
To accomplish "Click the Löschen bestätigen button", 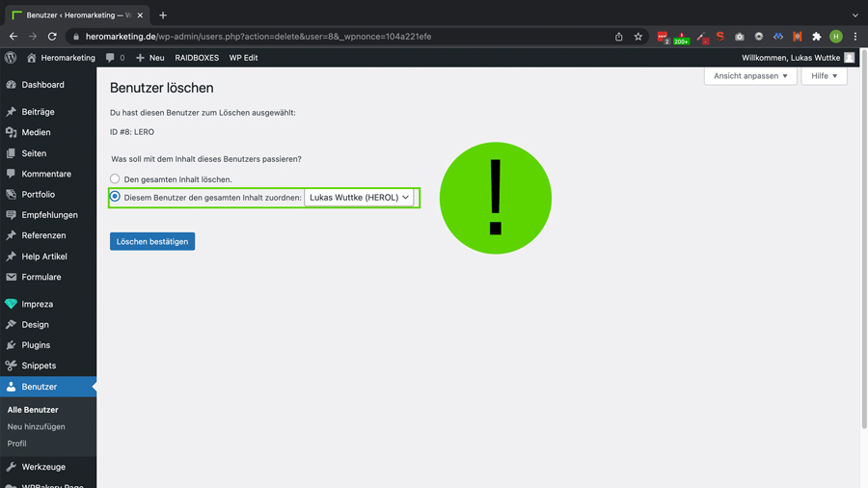I will point(152,241).
